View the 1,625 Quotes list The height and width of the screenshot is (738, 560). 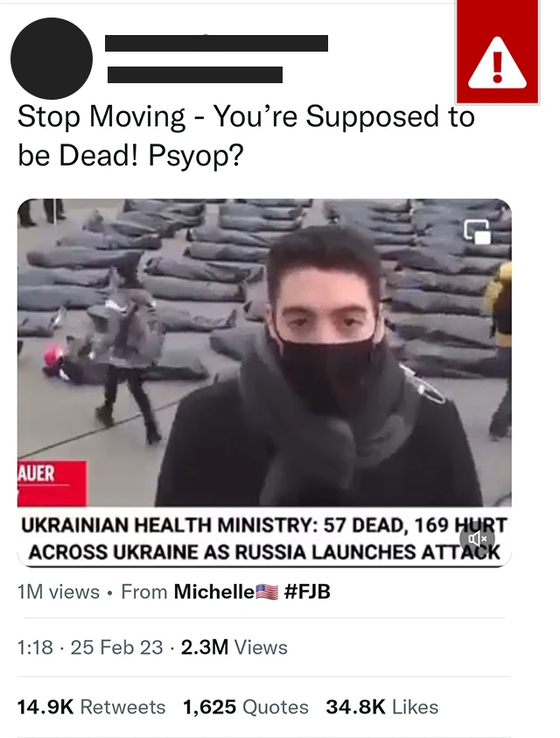(246, 707)
